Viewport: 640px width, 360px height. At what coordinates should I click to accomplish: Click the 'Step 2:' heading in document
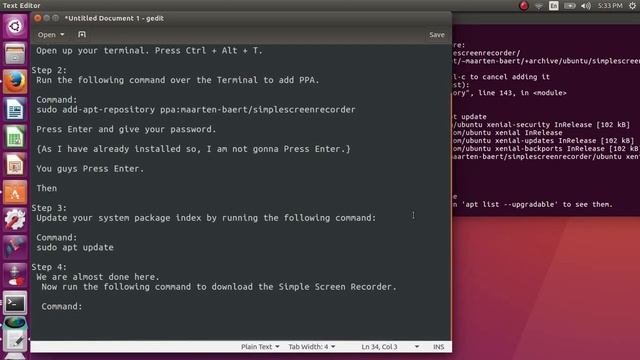[49, 70]
